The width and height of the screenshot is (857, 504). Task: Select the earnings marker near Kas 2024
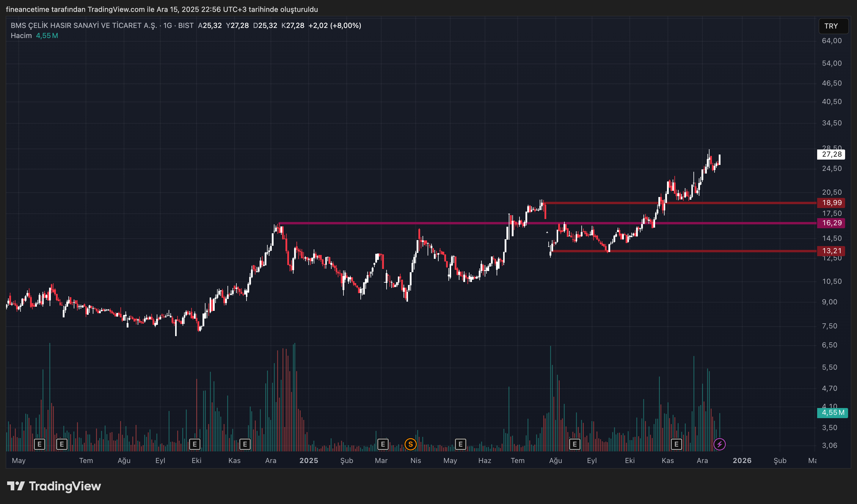pyautogui.click(x=245, y=444)
